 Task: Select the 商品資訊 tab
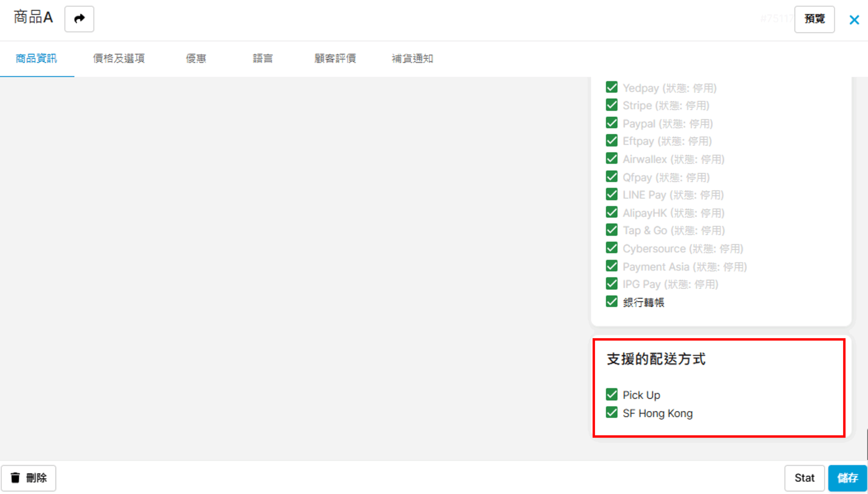click(36, 58)
